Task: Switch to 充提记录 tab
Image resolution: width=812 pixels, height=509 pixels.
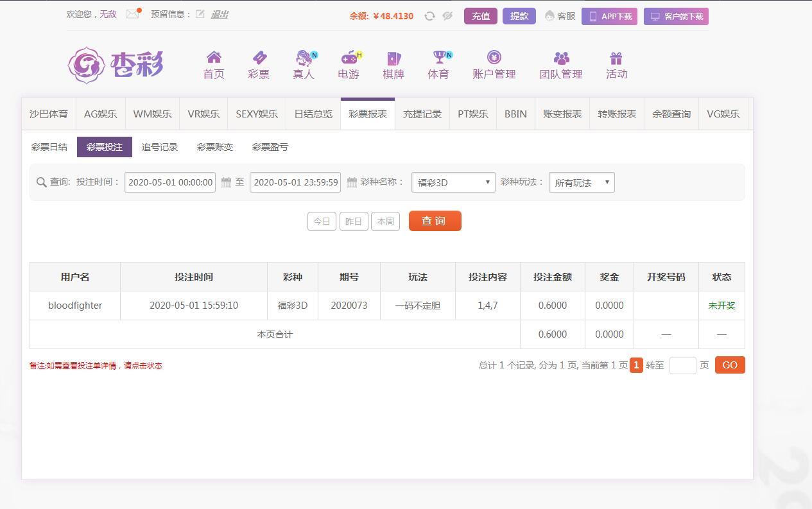Action: tap(422, 114)
